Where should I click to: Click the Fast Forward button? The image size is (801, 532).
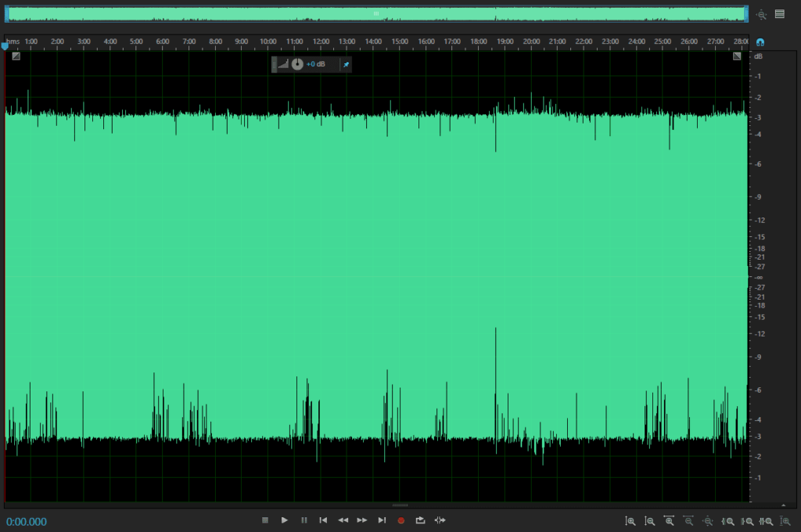(362, 520)
